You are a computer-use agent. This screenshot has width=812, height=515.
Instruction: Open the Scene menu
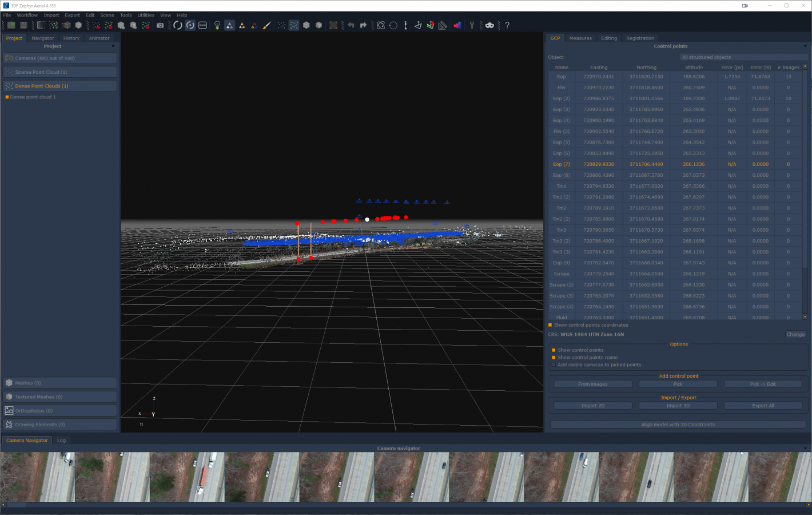(107, 15)
